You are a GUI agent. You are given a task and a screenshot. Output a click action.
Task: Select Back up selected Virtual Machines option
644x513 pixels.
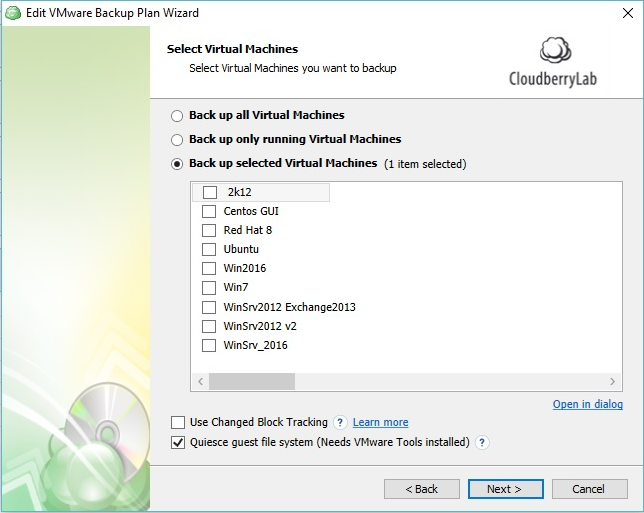pos(178,164)
